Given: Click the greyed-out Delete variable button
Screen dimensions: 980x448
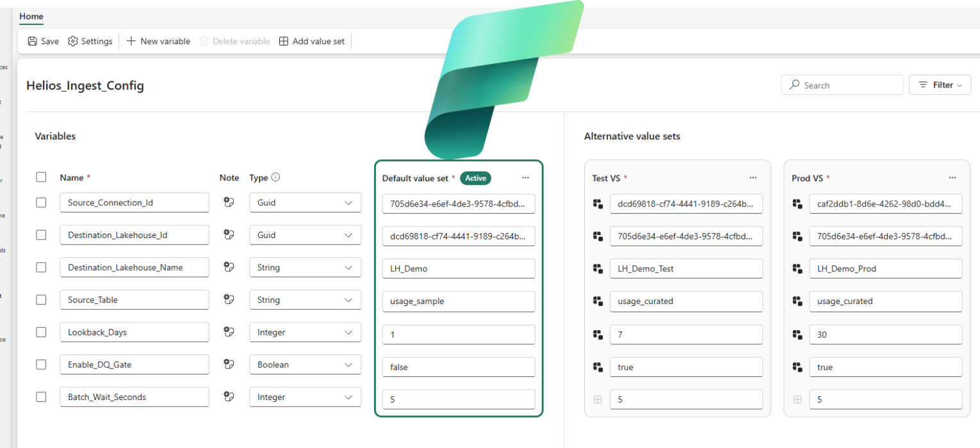Looking at the screenshot, I should pyautogui.click(x=234, y=41).
